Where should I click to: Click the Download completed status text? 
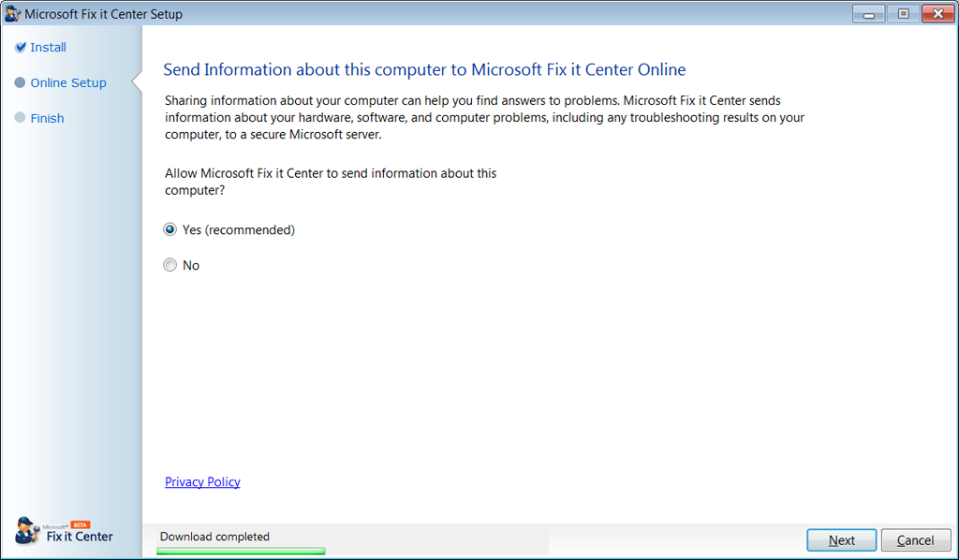(x=214, y=537)
